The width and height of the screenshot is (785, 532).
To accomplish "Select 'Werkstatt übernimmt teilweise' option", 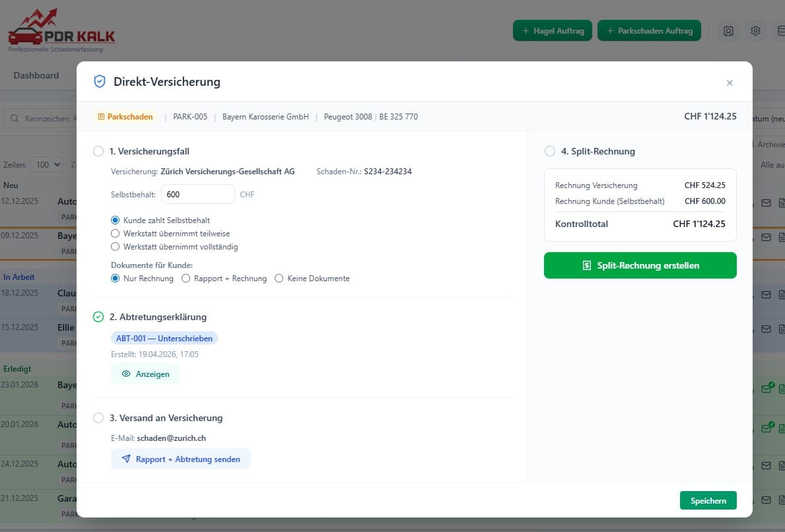I will coord(116,234).
